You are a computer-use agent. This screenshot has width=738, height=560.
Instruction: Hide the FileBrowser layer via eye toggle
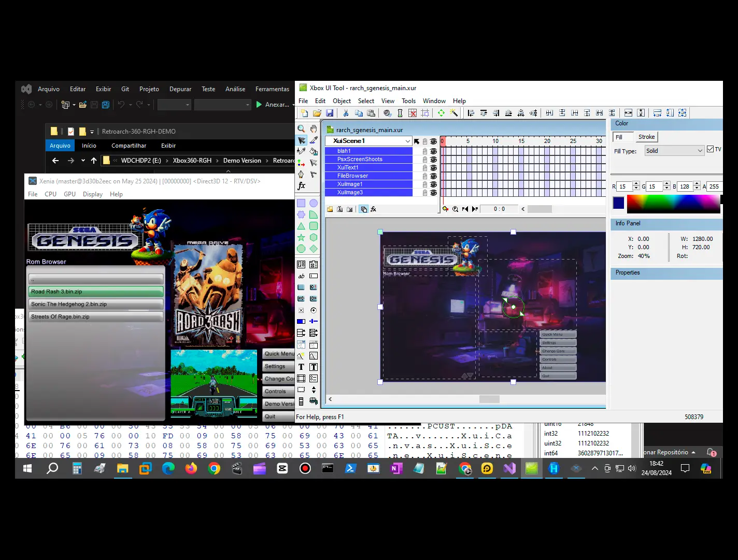(x=433, y=176)
